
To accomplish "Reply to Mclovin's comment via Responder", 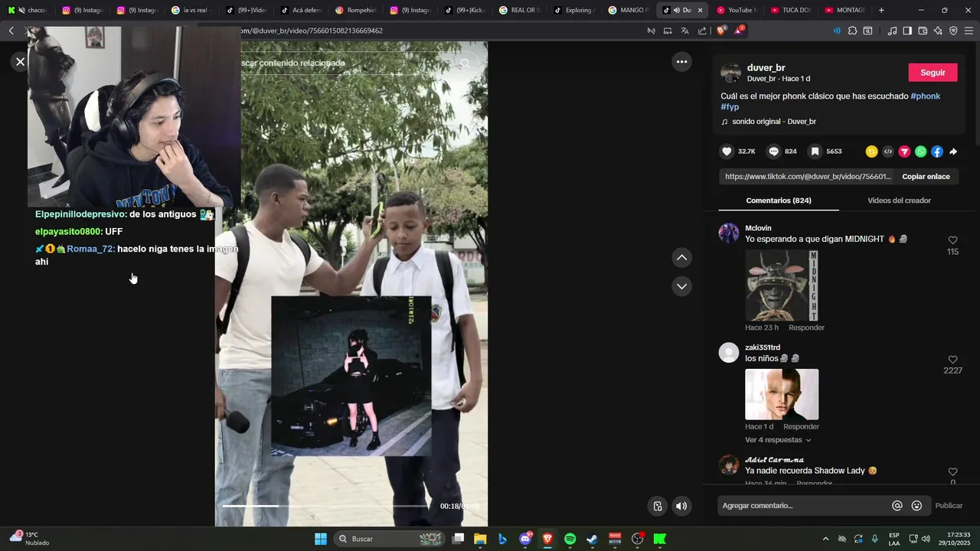I will click(x=806, y=328).
